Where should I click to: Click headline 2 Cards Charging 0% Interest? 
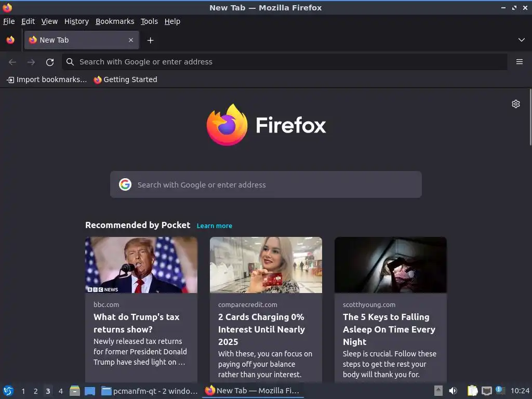coord(262,329)
